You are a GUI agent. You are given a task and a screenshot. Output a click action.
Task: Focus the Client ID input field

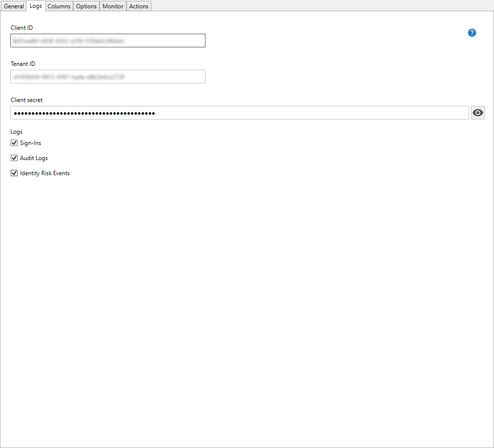coord(107,41)
